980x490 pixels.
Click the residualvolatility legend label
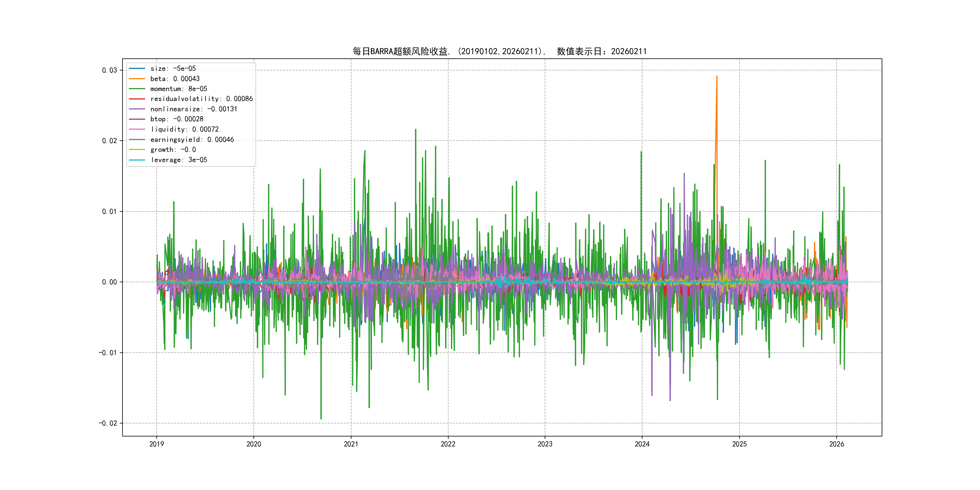(201, 99)
